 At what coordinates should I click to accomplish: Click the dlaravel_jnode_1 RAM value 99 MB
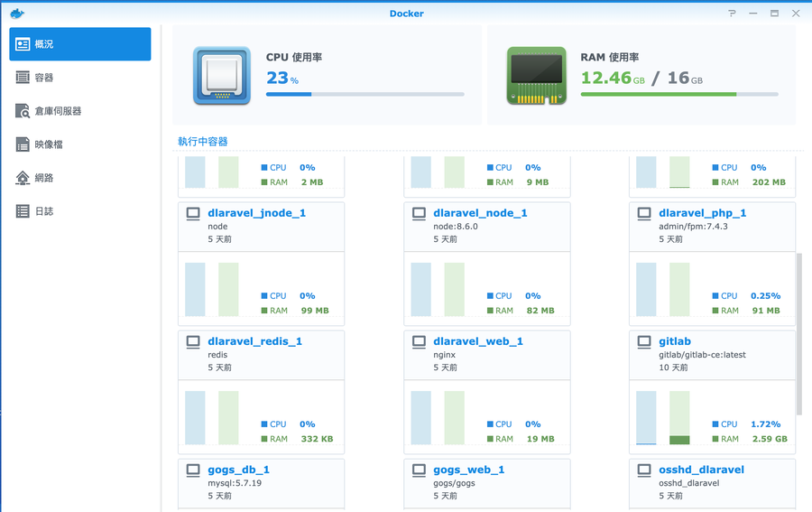click(x=315, y=311)
